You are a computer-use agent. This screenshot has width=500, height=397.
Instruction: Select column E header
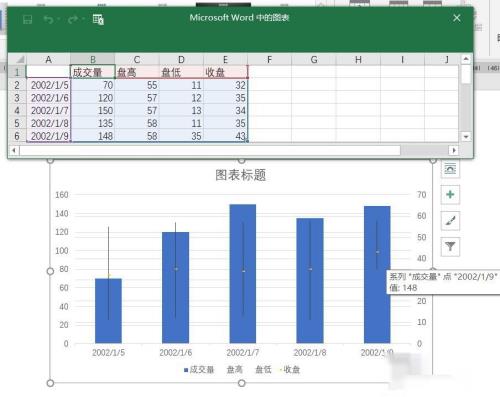225,60
